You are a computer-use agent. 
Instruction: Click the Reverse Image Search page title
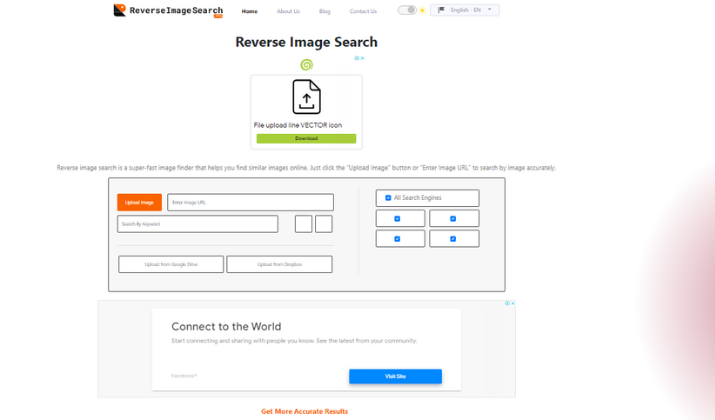[x=306, y=42]
